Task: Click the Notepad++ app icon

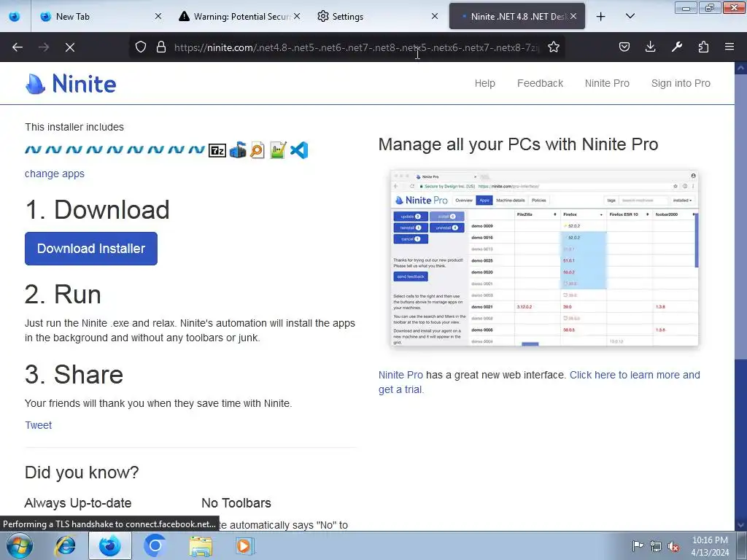Action: (x=278, y=150)
